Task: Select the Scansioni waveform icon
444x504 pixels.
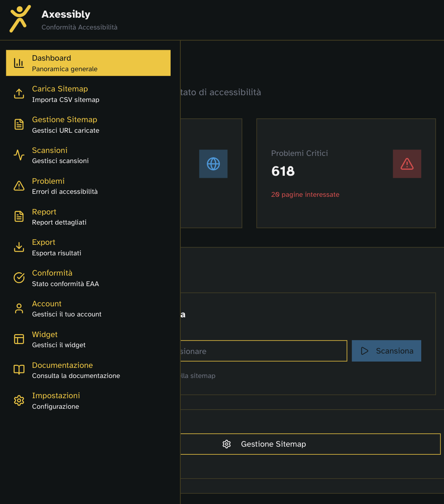Action: [19, 155]
